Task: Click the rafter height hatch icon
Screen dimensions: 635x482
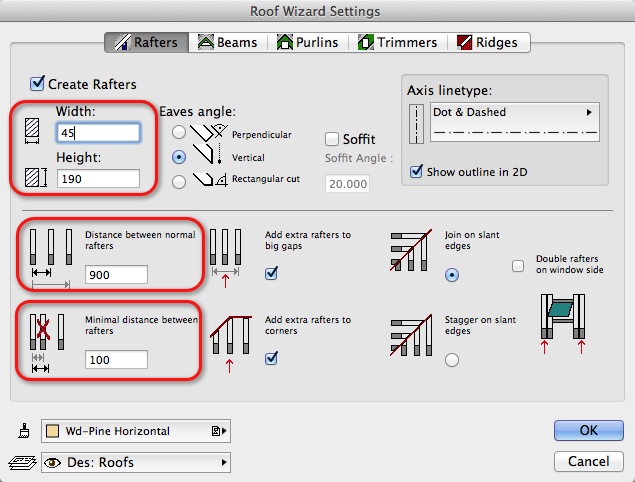Action: pyautogui.click(x=36, y=177)
